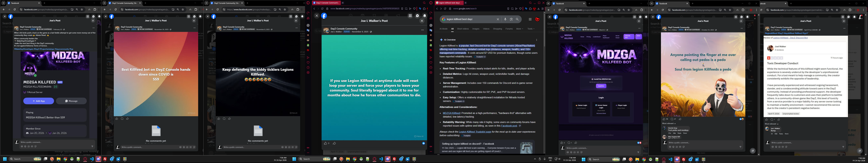The image size is (868, 163).
Task: Share the November 8 Joe L Walker post
Action: (230, 119)
